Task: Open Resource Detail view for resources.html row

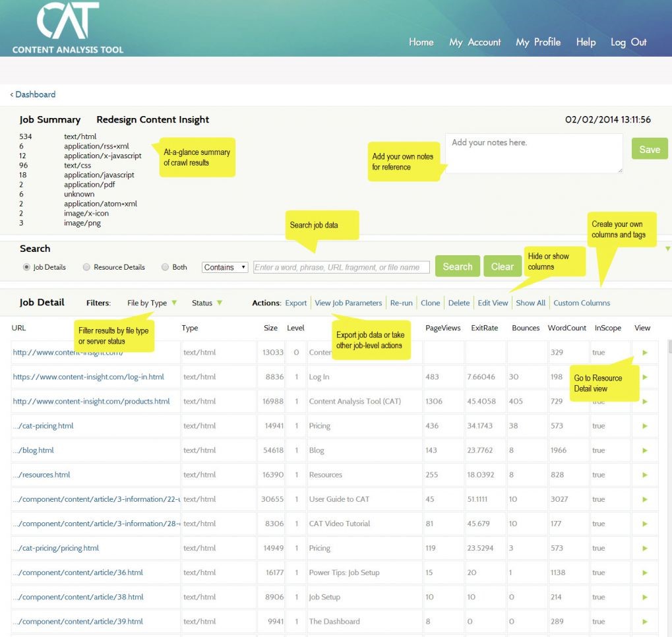Action: coord(644,475)
